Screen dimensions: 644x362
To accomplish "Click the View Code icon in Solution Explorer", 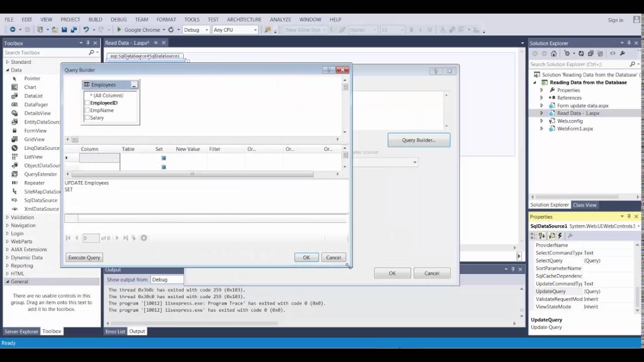I will pyautogui.click(x=612, y=53).
